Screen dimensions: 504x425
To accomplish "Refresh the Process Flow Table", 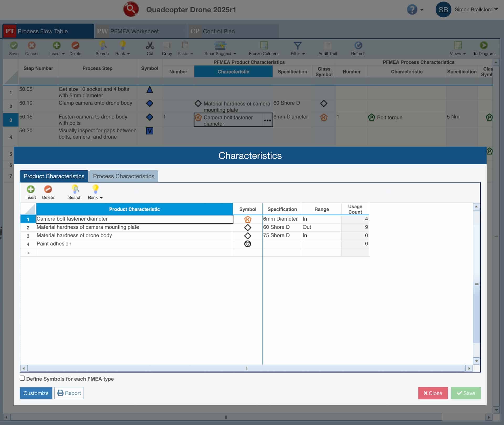I will pos(358,48).
